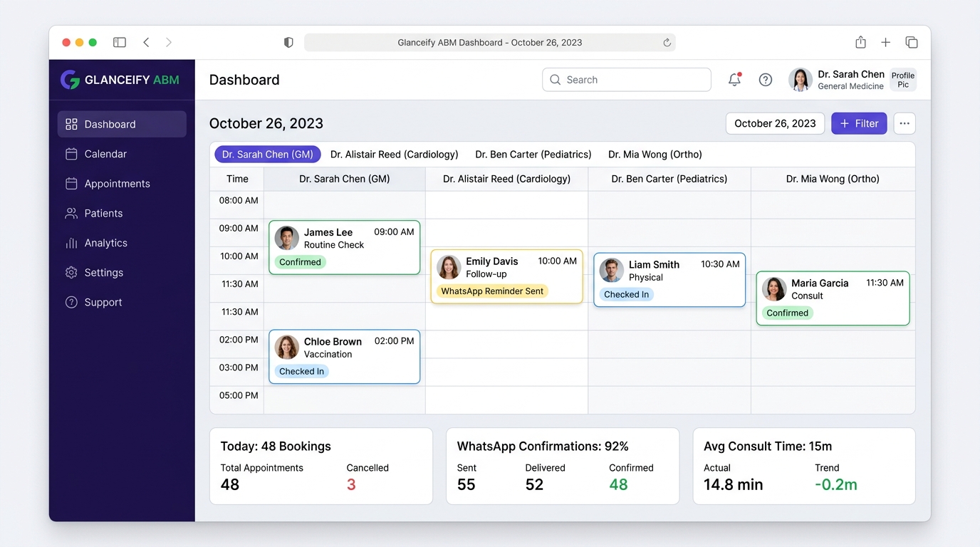Go to Appointments in the sidebar
The width and height of the screenshot is (980, 547).
point(122,184)
